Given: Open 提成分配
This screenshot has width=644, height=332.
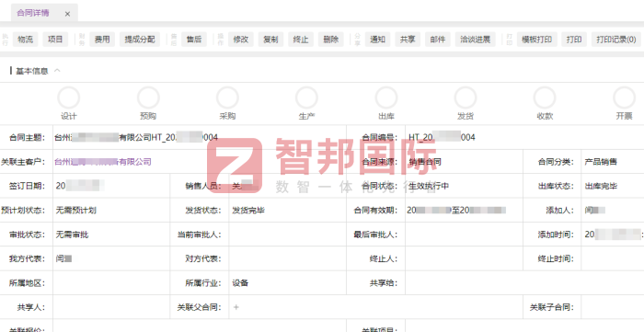Looking at the screenshot, I should (x=140, y=40).
